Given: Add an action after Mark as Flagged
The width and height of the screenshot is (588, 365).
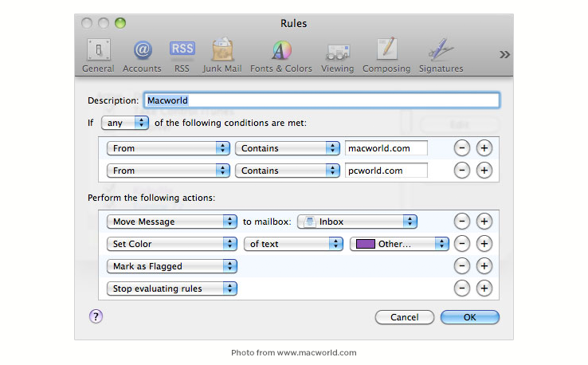Looking at the screenshot, I should pyautogui.click(x=484, y=266).
